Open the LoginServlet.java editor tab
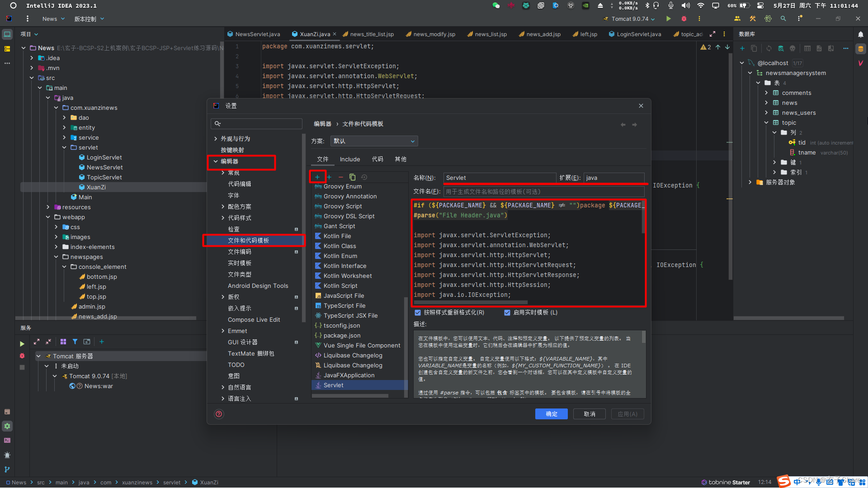The width and height of the screenshot is (868, 488). point(635,34)
